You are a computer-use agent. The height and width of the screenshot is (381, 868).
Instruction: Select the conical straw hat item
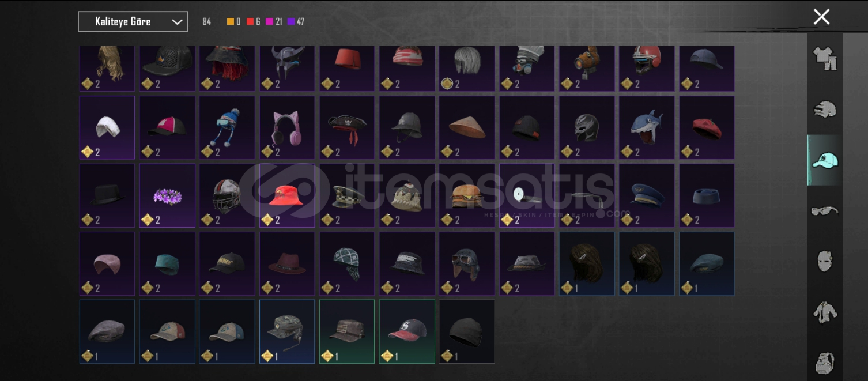pos(467,127)
